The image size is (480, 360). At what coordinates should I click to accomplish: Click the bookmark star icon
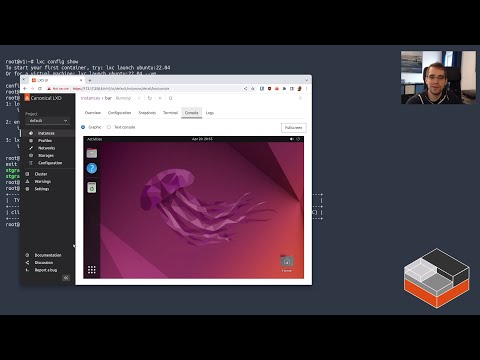pos(253,88)
